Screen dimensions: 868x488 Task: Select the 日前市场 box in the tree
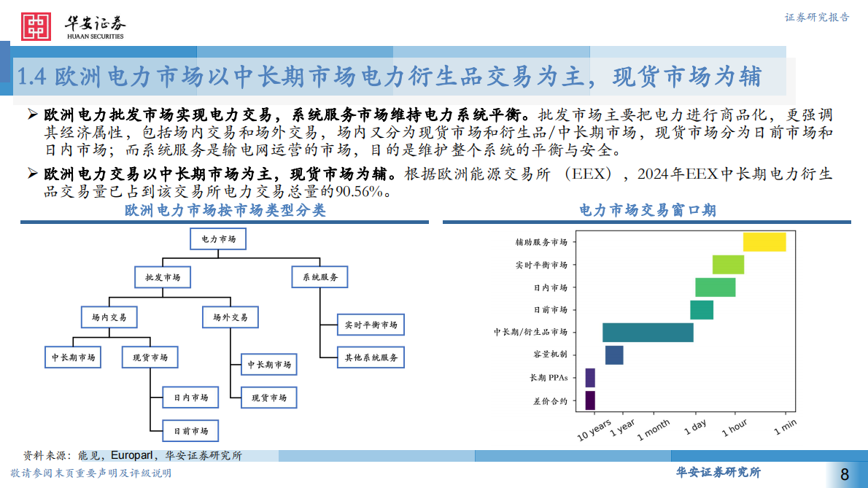click(190, 431)
